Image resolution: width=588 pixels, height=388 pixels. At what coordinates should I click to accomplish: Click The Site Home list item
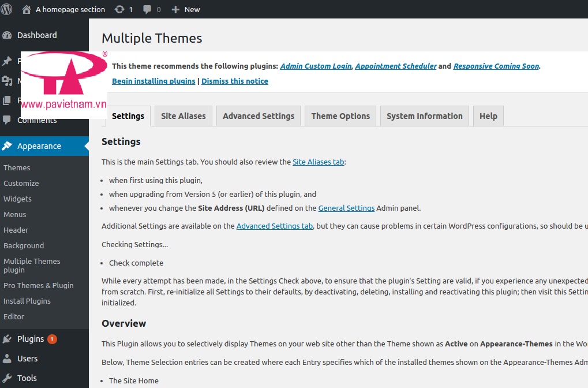[x=134, y=381]
